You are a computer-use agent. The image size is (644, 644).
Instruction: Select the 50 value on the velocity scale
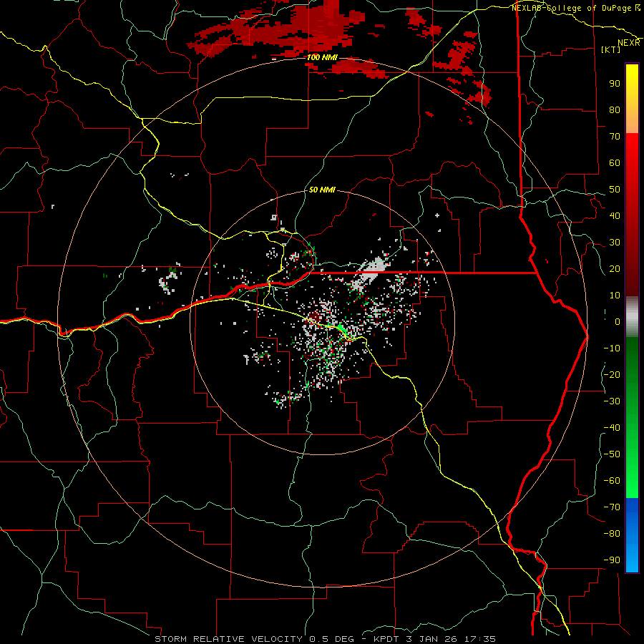615,190
